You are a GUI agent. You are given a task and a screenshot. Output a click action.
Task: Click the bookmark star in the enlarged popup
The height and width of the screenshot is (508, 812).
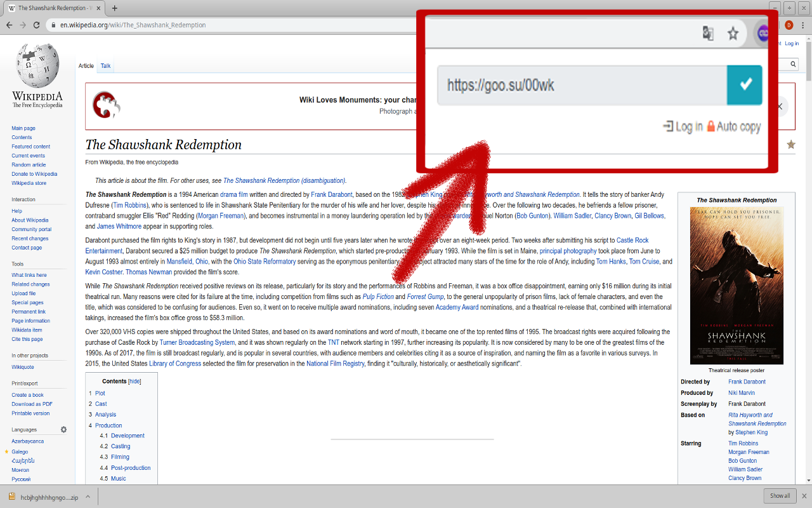pos(733,33)
